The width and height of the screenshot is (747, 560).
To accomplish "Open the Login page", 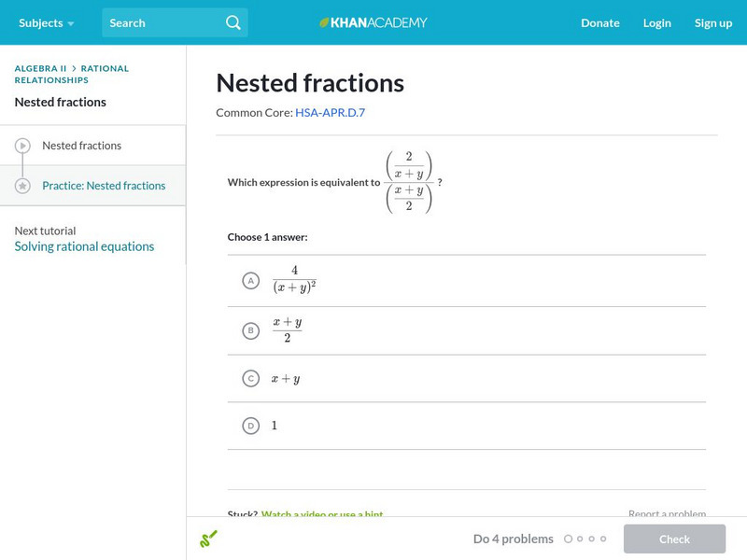I will click(x=656, y=22).
